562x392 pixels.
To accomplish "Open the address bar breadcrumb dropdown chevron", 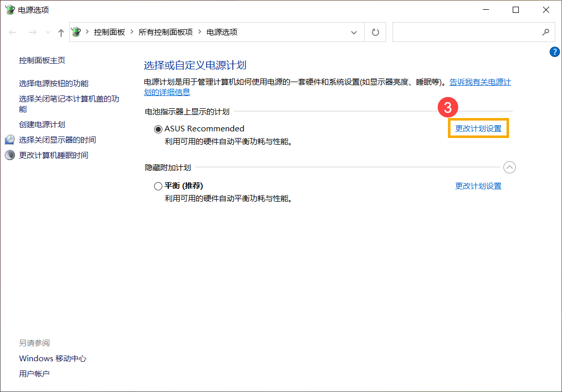I will coord(353,32).
